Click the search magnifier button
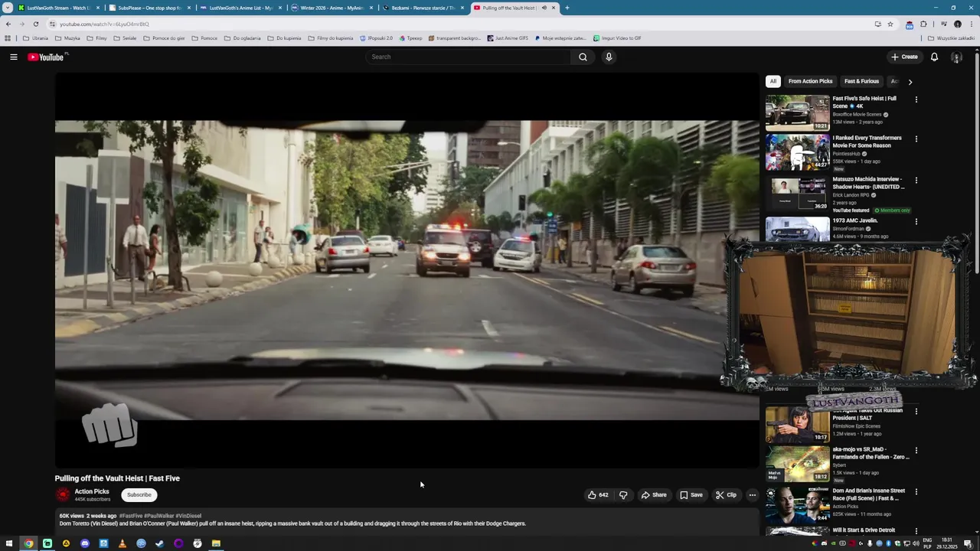 [583, 57]
